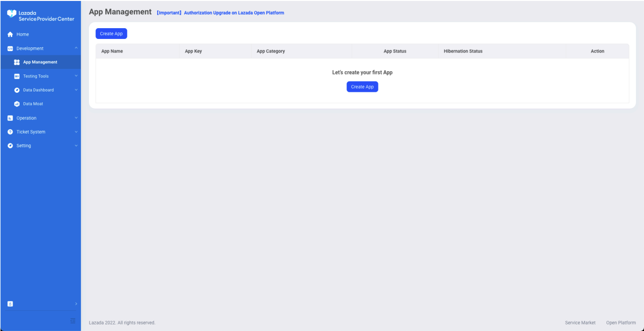Image resolution: width=644 pixels, height=331 pixels.
Task: Click Create App button above the table
Action: 111,34
